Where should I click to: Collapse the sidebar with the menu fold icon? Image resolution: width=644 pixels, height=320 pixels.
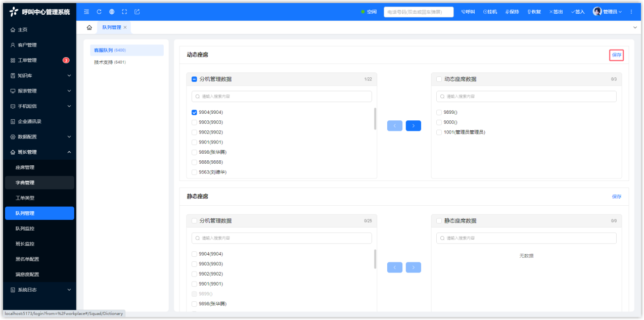86,12
